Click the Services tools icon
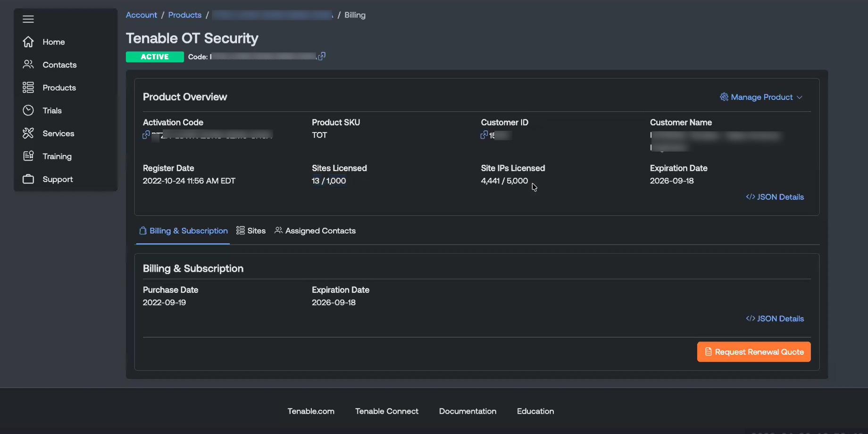 click(x=28, y=133)
